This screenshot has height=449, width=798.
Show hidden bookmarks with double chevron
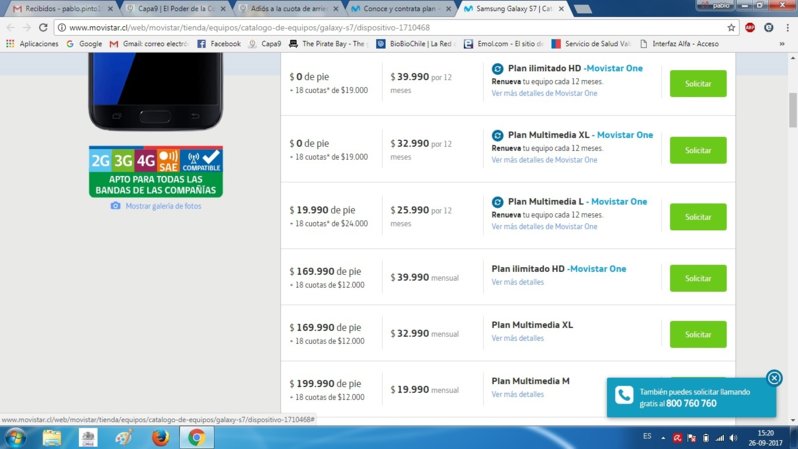pos(782,44)
